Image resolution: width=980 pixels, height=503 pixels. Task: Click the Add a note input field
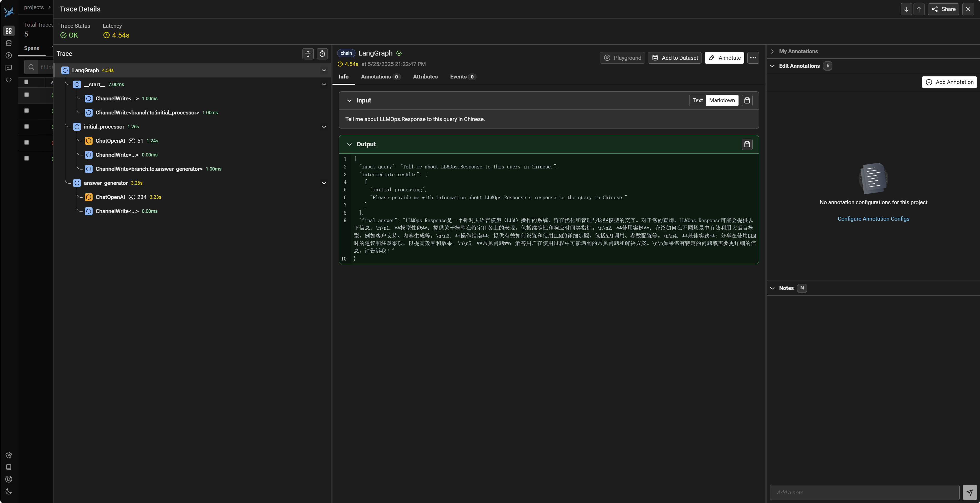(x=864, y=492)
